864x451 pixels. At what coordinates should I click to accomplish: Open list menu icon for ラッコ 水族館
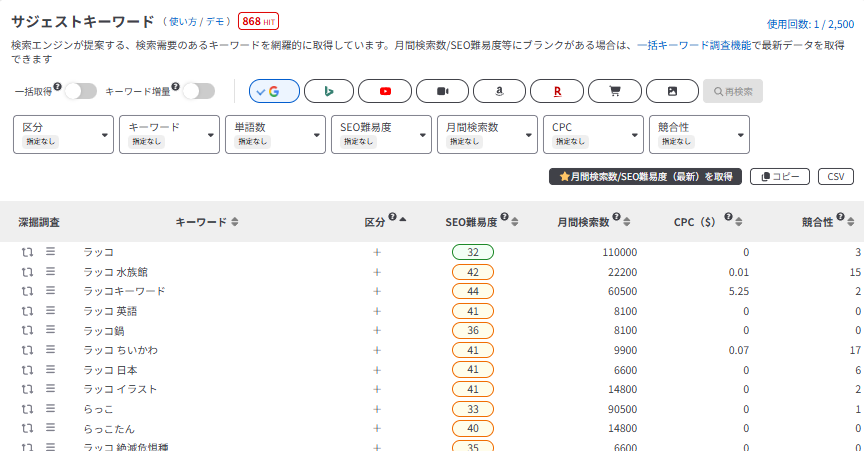coord(50,271)
